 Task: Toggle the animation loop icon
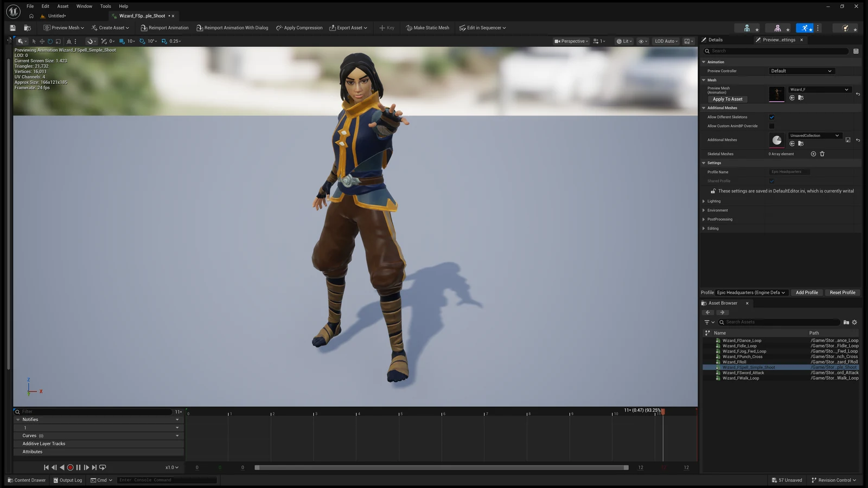(103, 467)
